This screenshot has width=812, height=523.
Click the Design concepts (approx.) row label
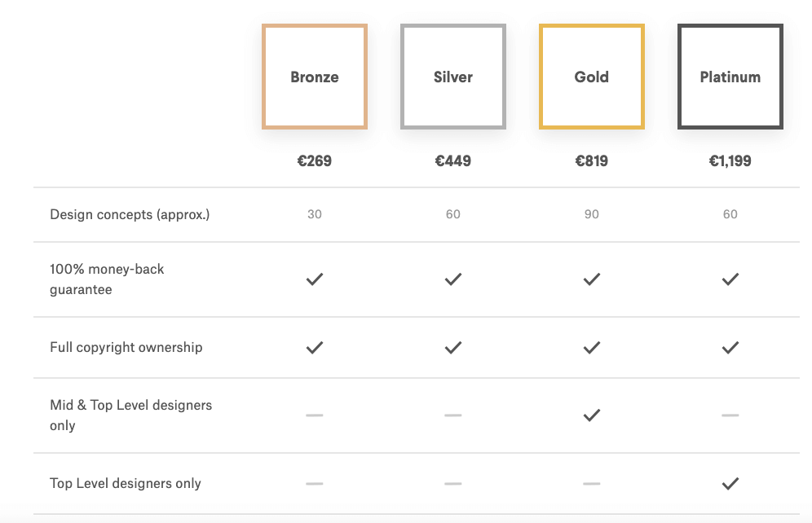[x=130, y=215]
